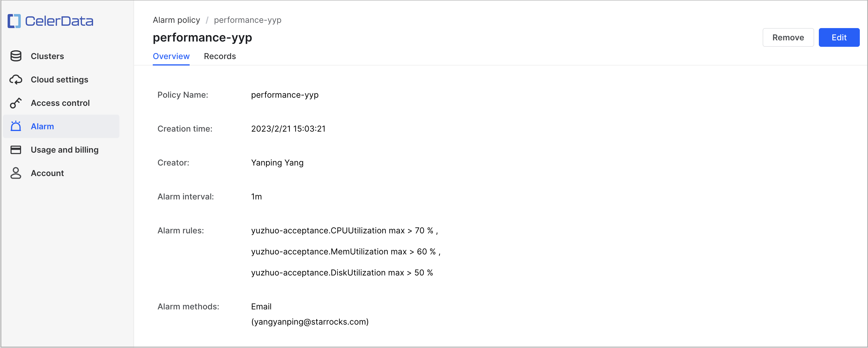
Task: Click the Cloud settings cloud icon
Action: pos(16,80)
